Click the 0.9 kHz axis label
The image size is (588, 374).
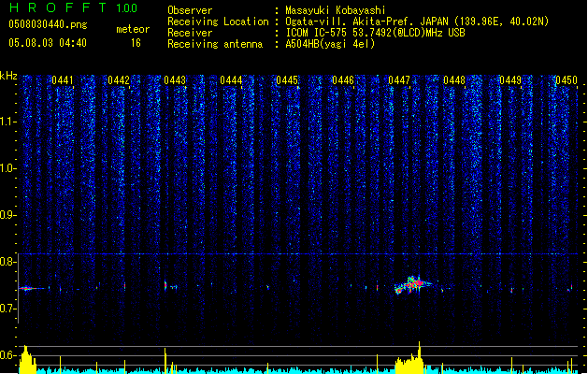click(x=7, y=215)
